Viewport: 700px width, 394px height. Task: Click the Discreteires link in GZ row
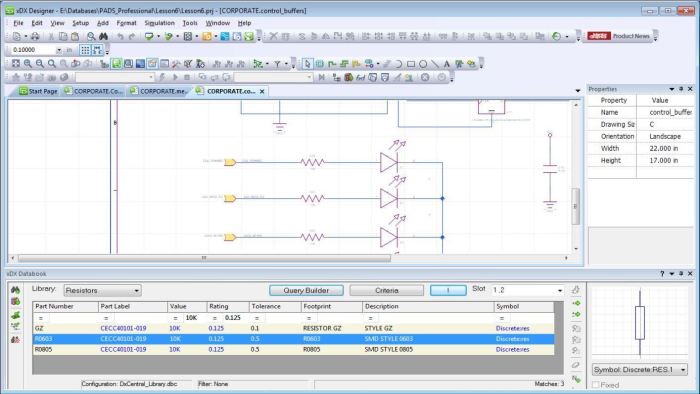[x=512, y=328]
